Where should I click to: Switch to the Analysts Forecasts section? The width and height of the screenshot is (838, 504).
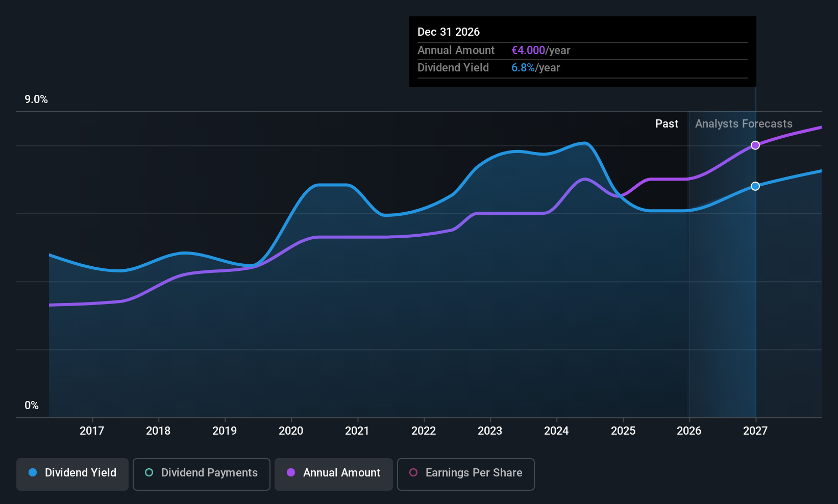click(743, 123)
